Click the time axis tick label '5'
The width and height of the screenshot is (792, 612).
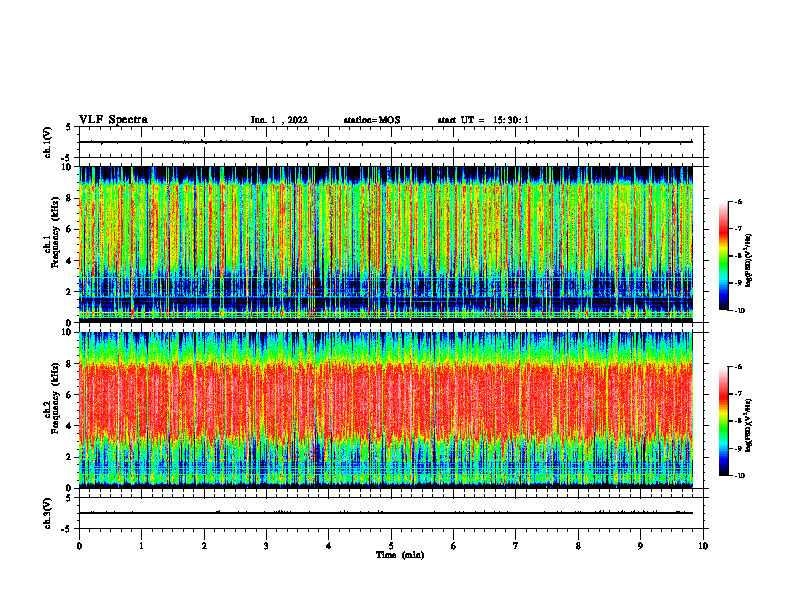391,546
